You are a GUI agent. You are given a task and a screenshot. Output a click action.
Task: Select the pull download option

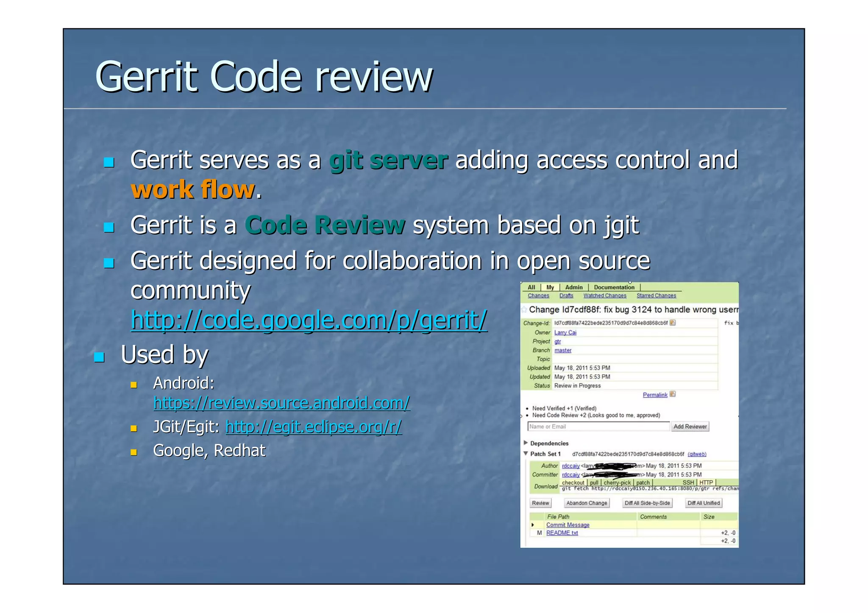tap(594, 483)
